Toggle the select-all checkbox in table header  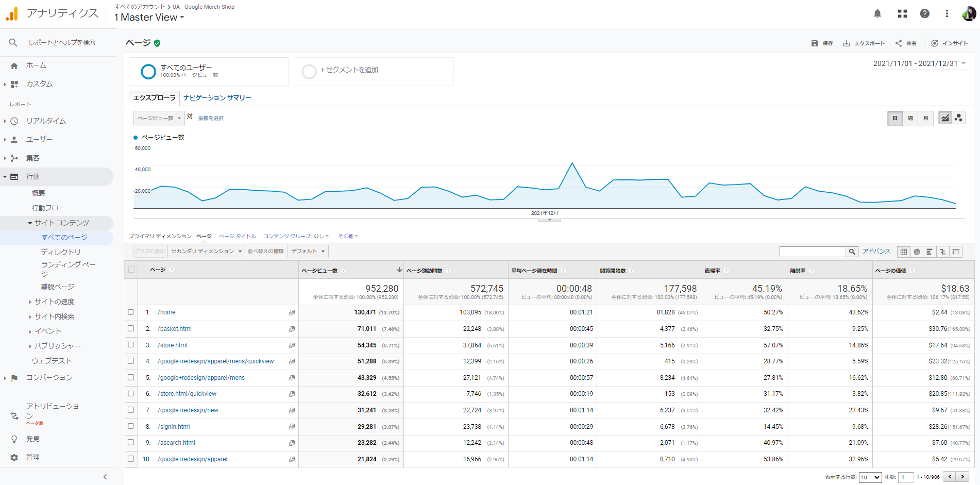[131, 270]
